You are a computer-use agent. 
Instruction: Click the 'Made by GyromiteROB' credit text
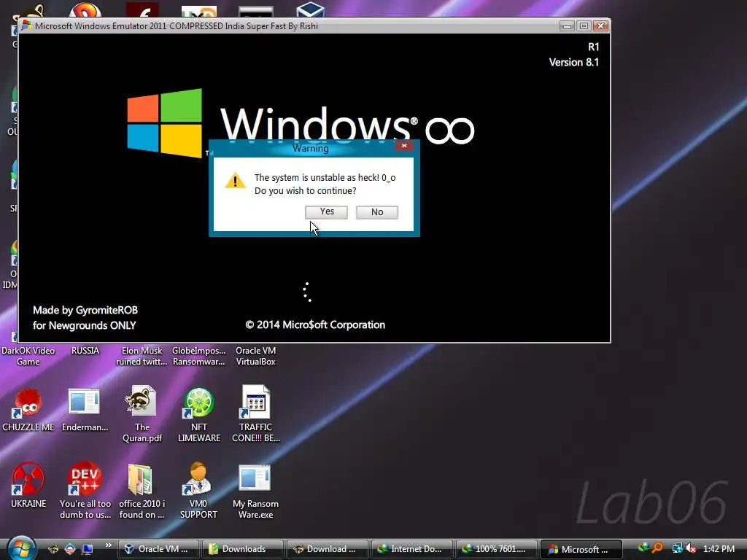pos(85,310)
